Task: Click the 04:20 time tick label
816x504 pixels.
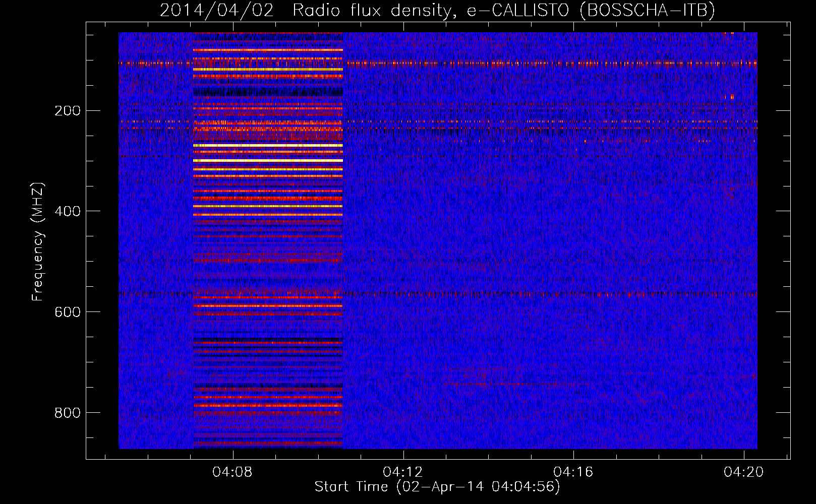Action: pyautogui.click(x=744, y=472)
